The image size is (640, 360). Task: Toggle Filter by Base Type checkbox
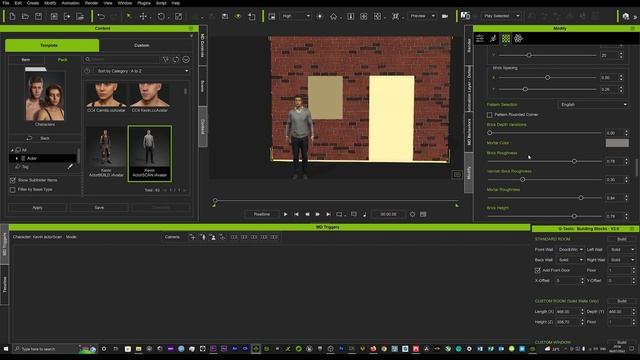[13, 189]
